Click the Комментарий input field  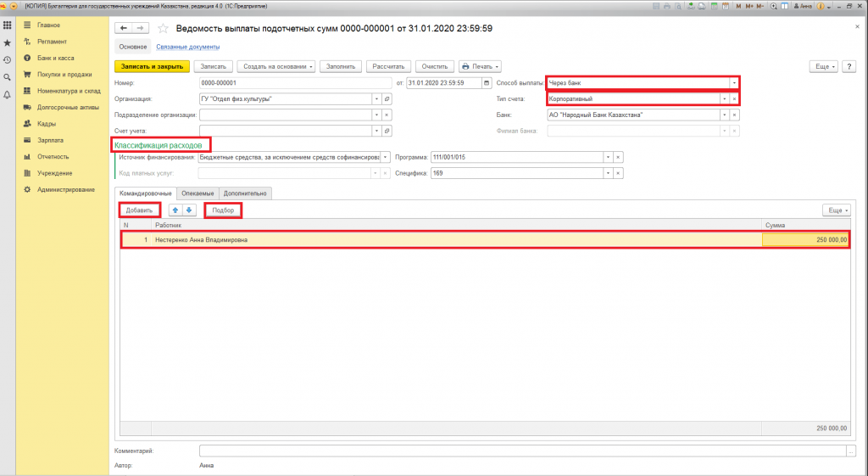521,451
